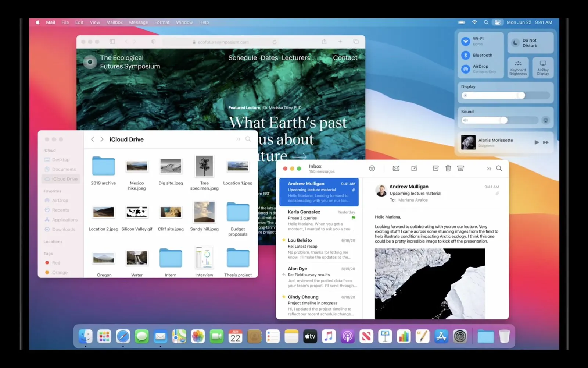The image size is (588, 368).
Task: Click the get new mail envelope icon
Action: pos(396,169)
